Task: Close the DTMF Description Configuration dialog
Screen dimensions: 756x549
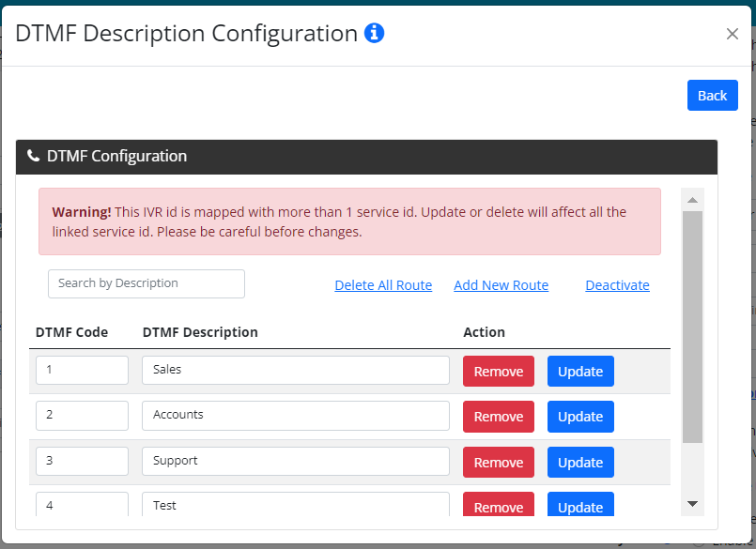Action: [732, 34]
